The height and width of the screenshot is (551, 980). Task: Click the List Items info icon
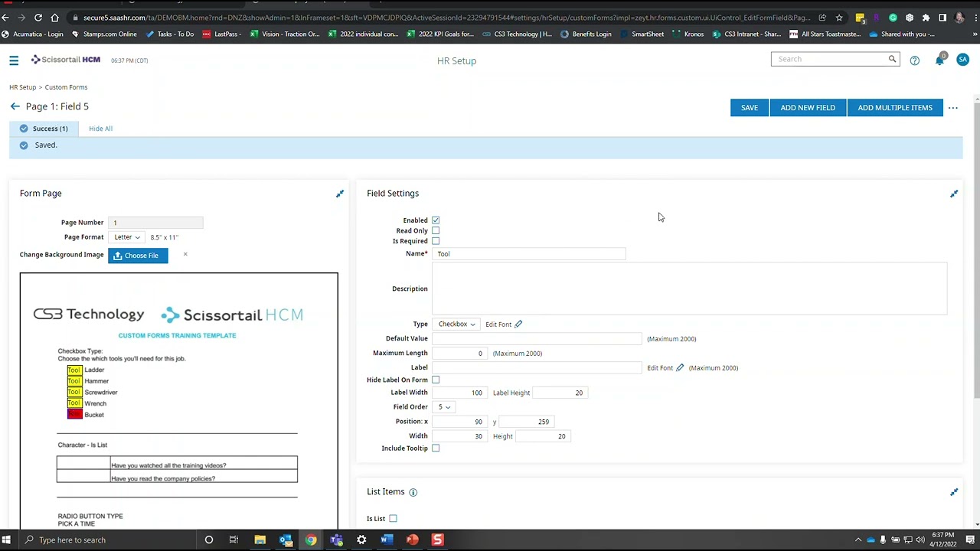point(413,492)
